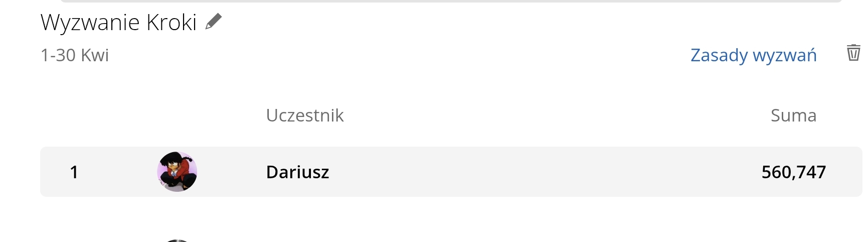This screenshot has height=242, width=868.
Task: Click the partially visible second participant avatar
Action: click(x=177, y=240)
